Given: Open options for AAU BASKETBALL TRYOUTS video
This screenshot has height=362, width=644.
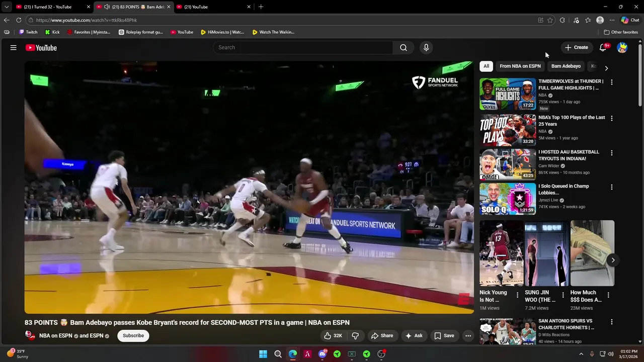Looking at the screenshot, I should click(612, 152).
